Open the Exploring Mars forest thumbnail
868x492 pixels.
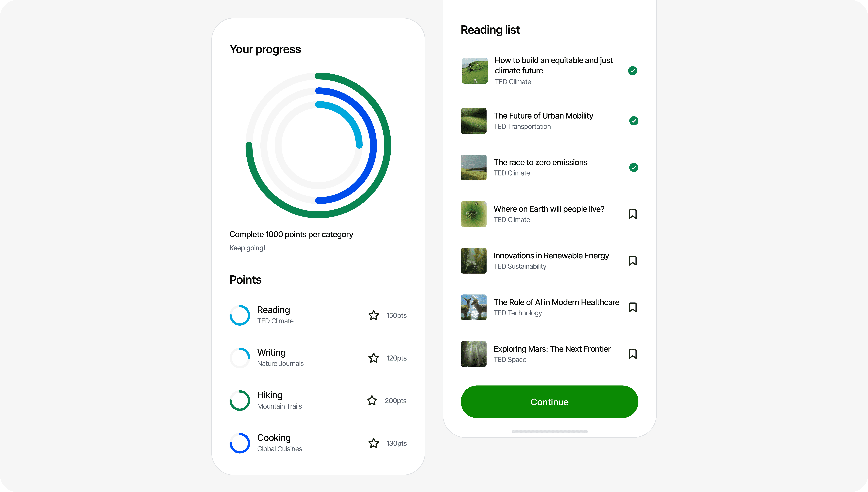473,354
